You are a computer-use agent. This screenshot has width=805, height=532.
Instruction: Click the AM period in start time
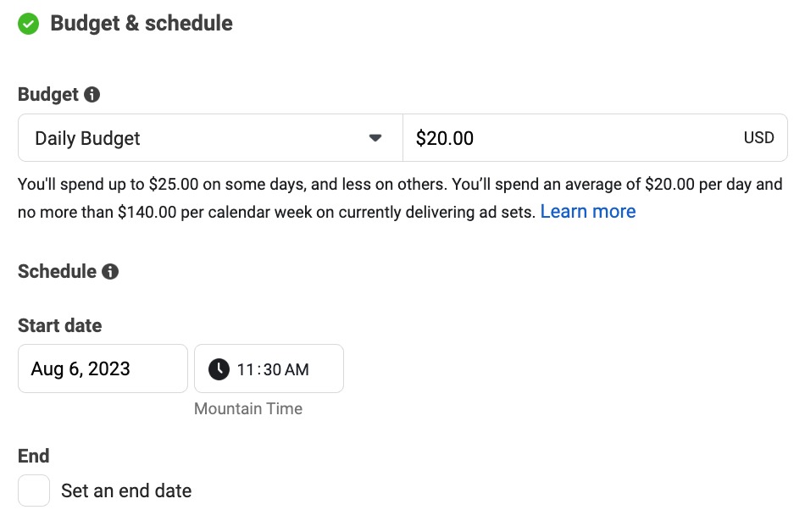pyautogui.click(x=297, y=369)
